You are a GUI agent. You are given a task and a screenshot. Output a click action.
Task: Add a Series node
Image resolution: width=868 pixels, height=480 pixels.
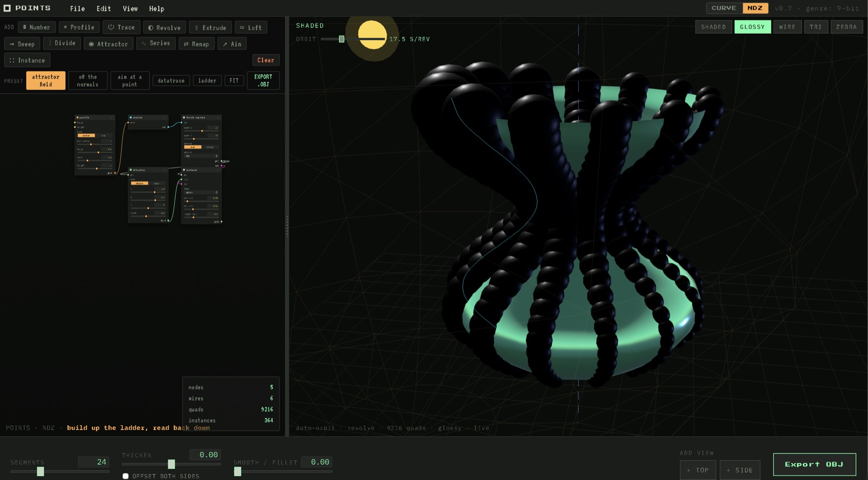pos(156,43)
